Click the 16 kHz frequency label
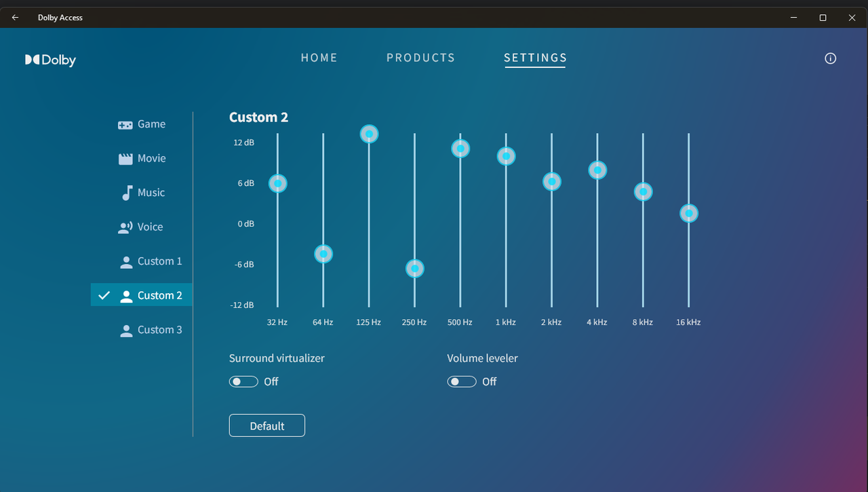Viewport: 868px width, 492px height. (688, 322)
